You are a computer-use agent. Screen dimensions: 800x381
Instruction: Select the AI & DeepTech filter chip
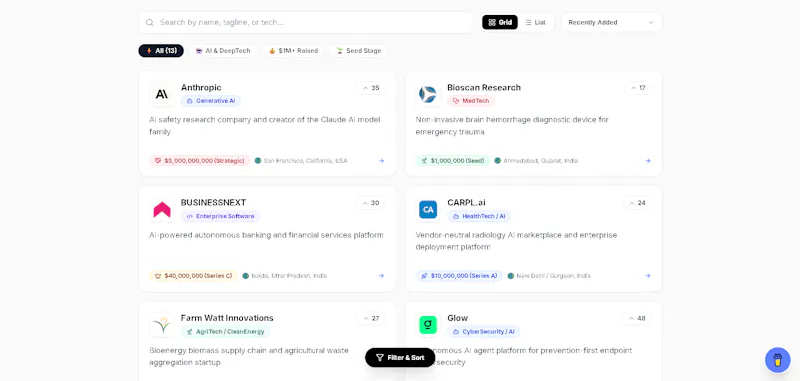(223, 51)
